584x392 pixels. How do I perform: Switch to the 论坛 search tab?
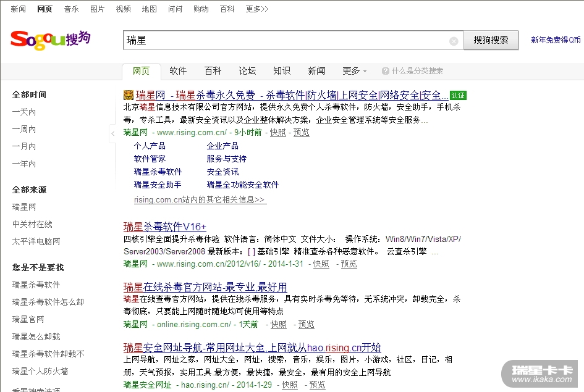pos(247,70)
